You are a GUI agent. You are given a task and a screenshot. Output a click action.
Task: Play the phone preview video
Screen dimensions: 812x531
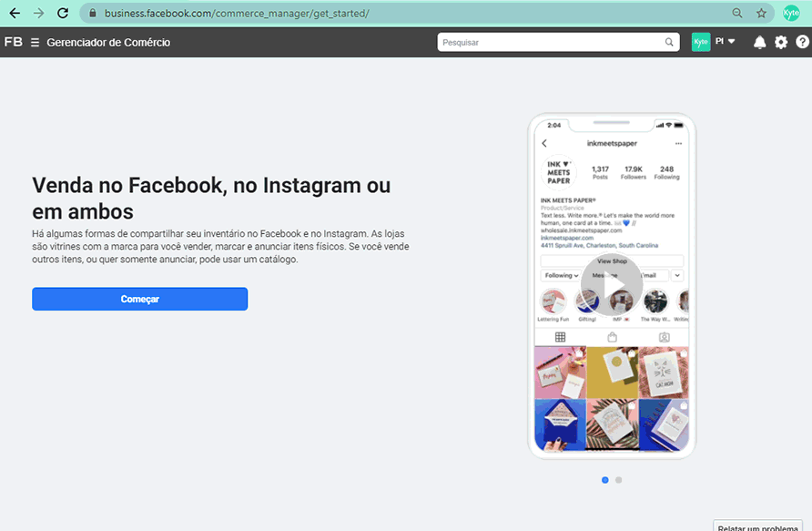612,284
